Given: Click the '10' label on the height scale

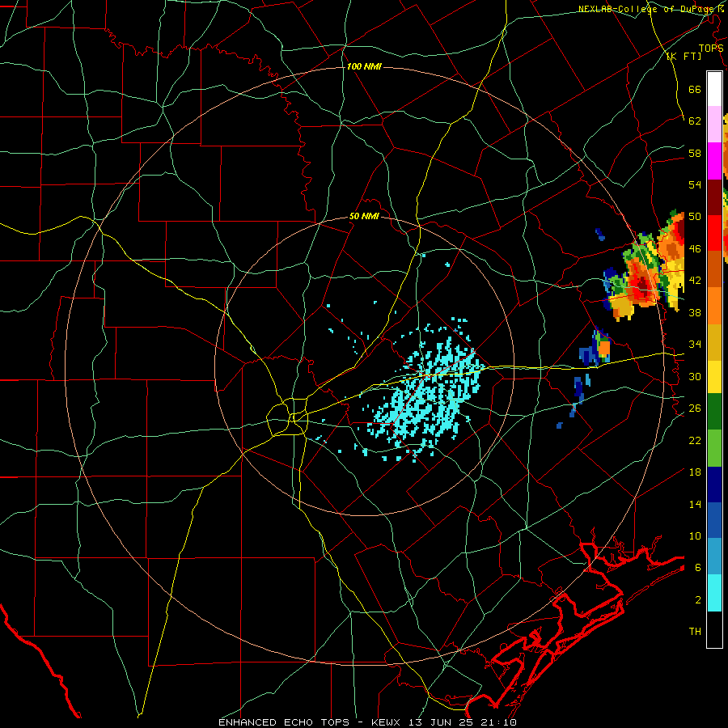Looking at the screenshot, I should tap(695, 535).
